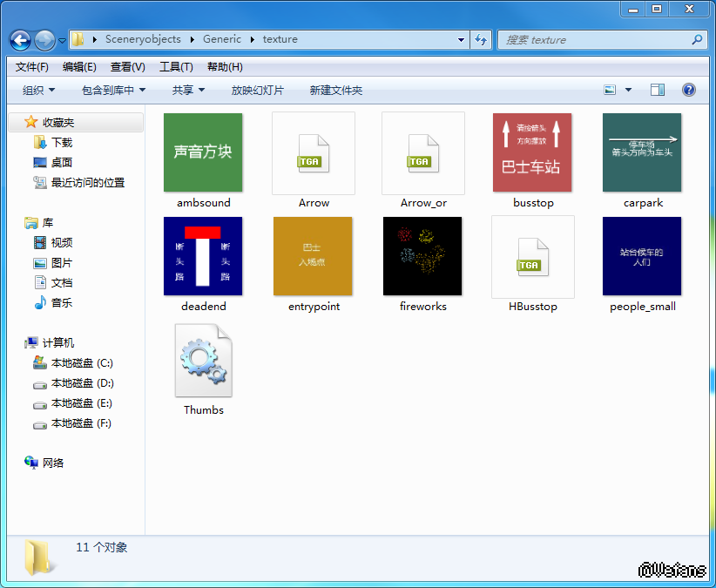Select the Arrow TGA file icon
Image resolution: width=716 pixels, height=588 pixels.
(314, 153)
